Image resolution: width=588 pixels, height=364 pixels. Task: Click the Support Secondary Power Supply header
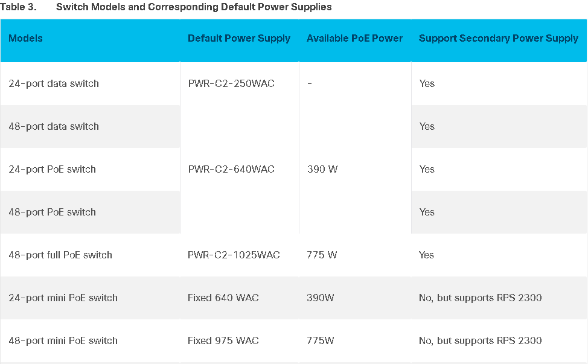click(499, 39)
